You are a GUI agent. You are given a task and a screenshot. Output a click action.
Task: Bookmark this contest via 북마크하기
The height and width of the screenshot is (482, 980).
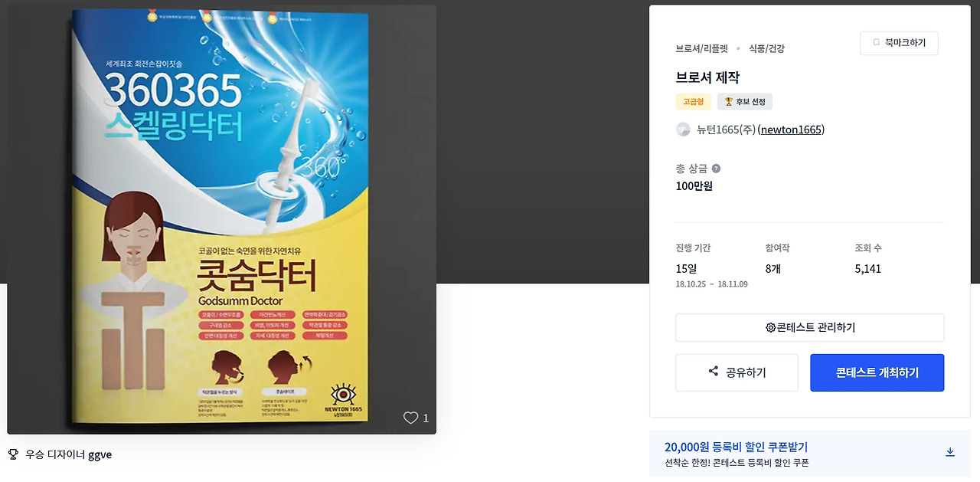coord(899,43)
